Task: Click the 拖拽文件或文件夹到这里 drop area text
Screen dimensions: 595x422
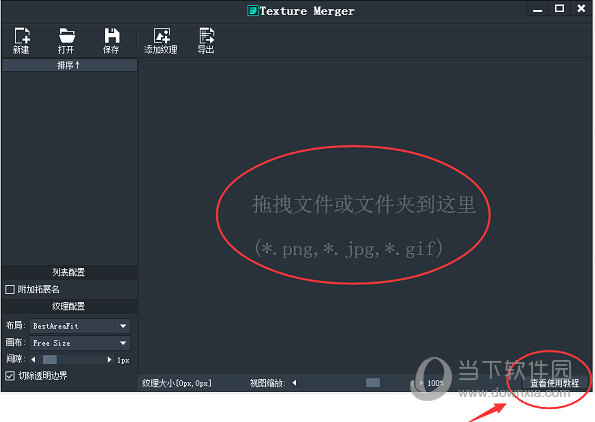Action: pos(364,204)
